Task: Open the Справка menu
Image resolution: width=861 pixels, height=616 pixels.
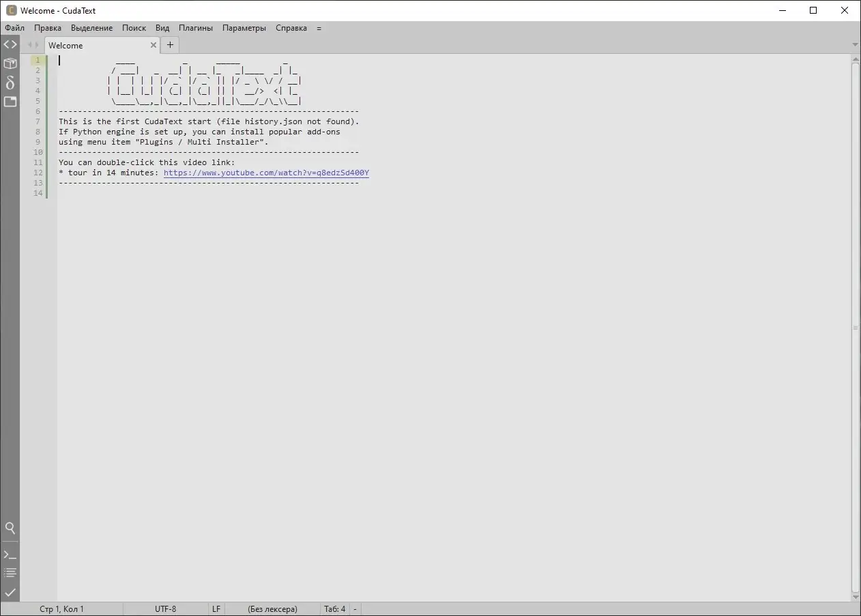Action: pos(291,28)
